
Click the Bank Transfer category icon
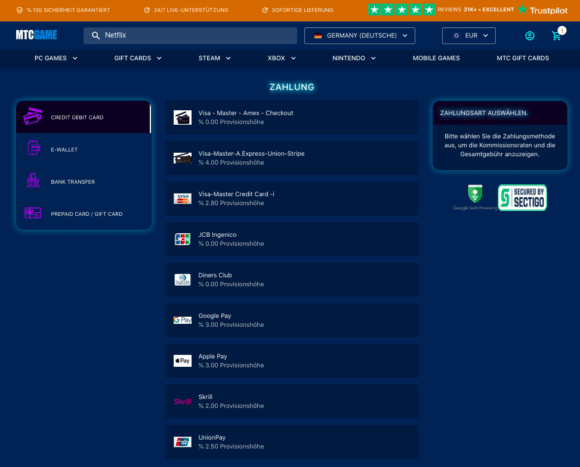point(33,180)
